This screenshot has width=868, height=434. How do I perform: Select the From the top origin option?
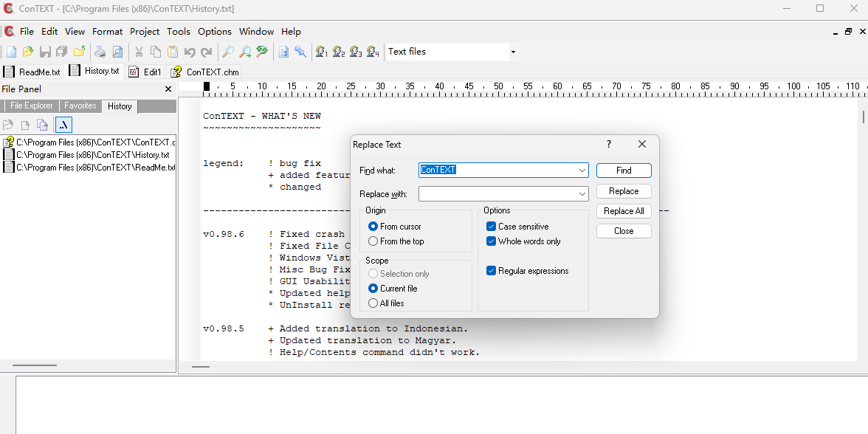tap(396, 241)
